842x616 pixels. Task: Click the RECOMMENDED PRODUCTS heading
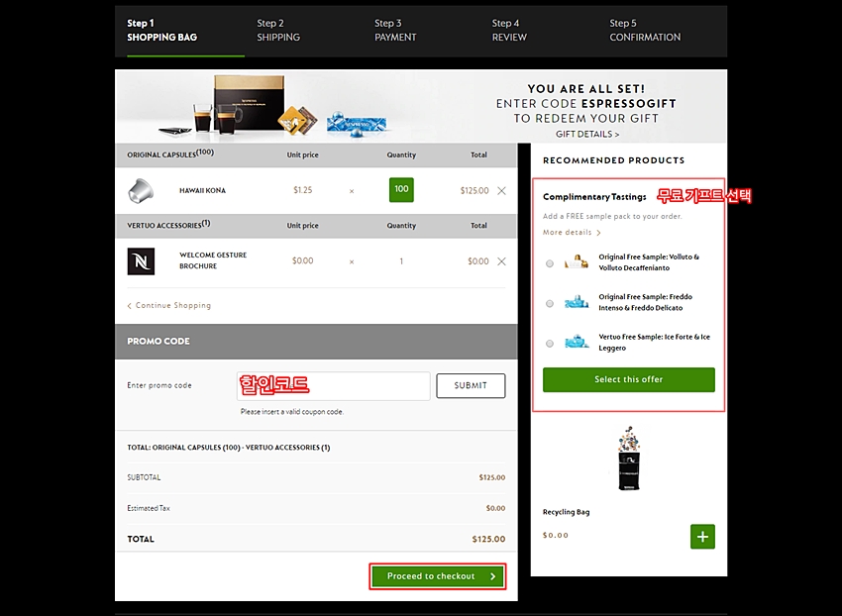[614, 160]
